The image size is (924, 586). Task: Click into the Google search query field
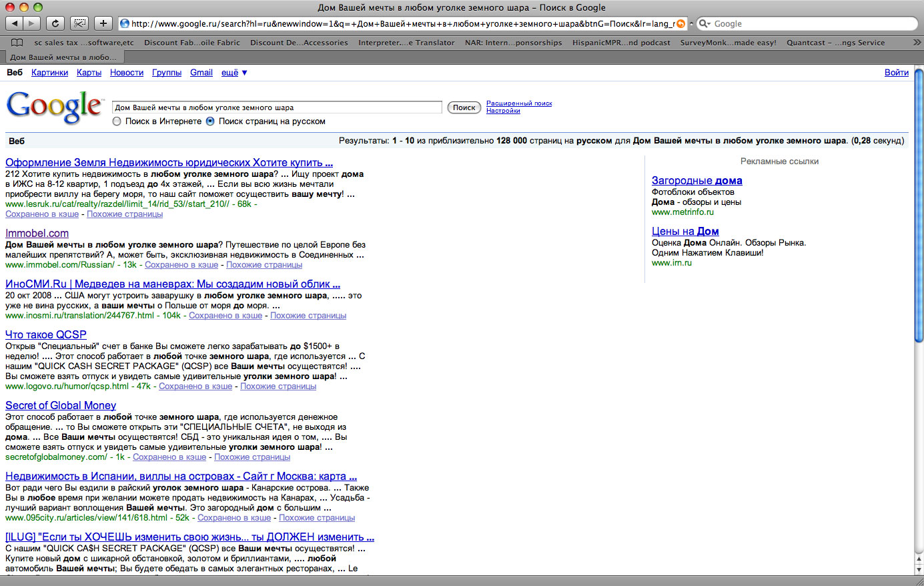pyautogui.click(x=277, y=107)
